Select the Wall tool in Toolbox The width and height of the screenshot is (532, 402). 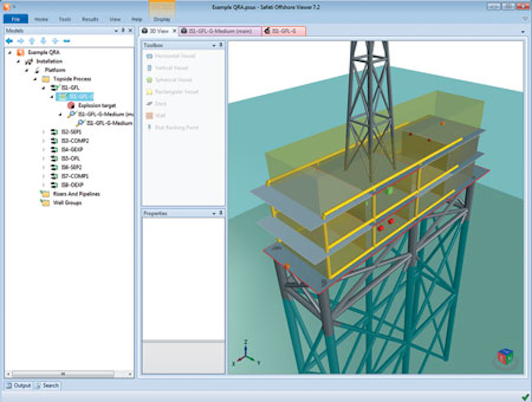click(x=156, y=116)
